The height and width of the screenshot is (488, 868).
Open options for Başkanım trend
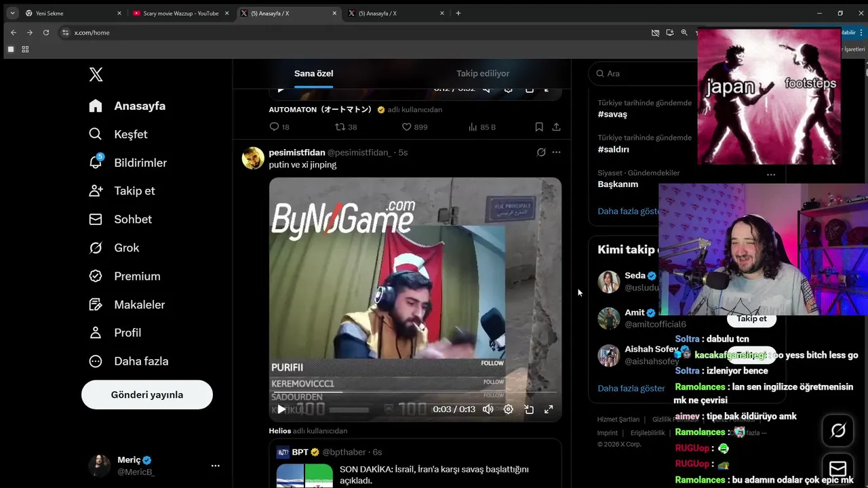770,174
